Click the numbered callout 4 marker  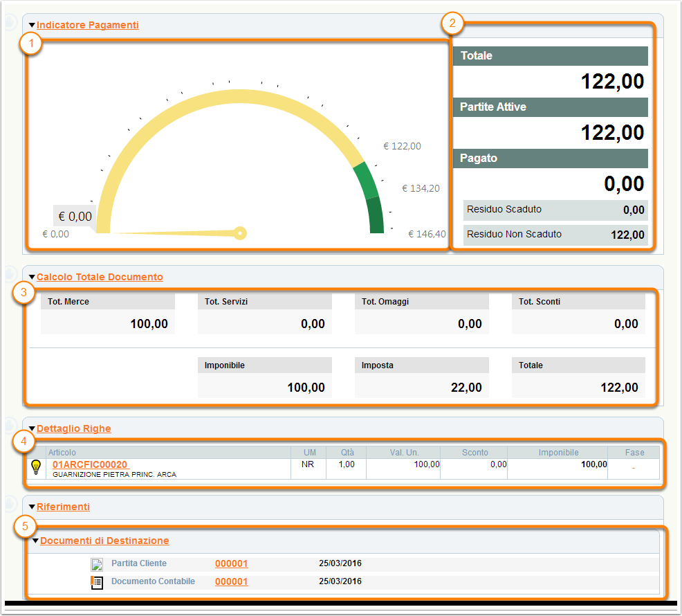pyautogui.click(x=24, y=440)
